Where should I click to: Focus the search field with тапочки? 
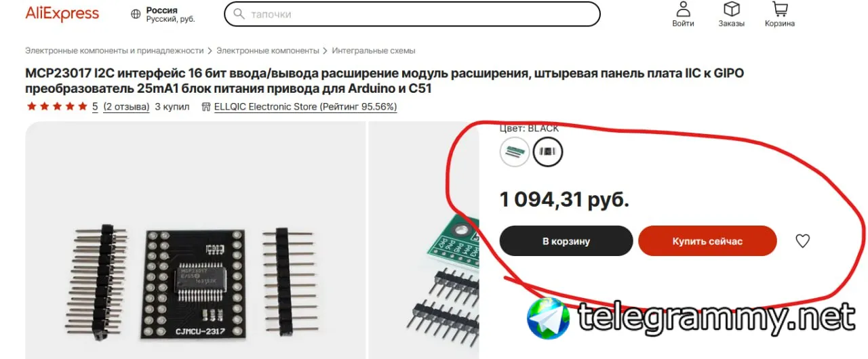pos(412,14)
